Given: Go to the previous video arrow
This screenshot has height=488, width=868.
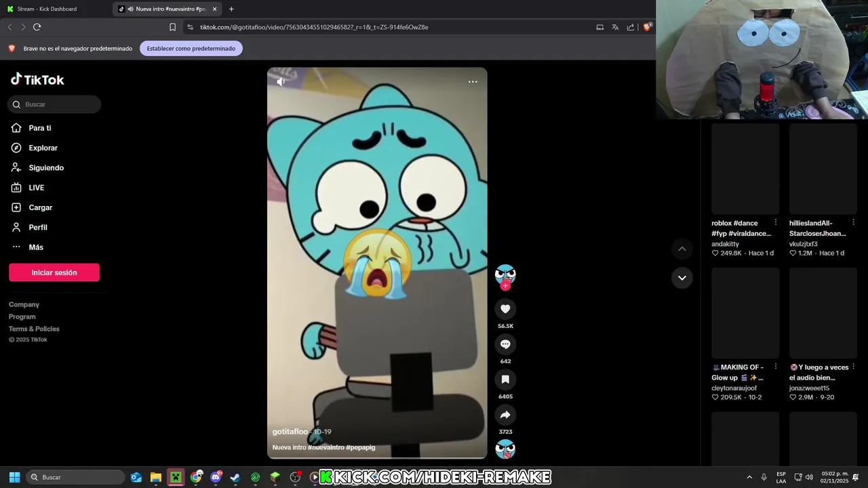Looking at the screenshot, I should click(682, 249).
